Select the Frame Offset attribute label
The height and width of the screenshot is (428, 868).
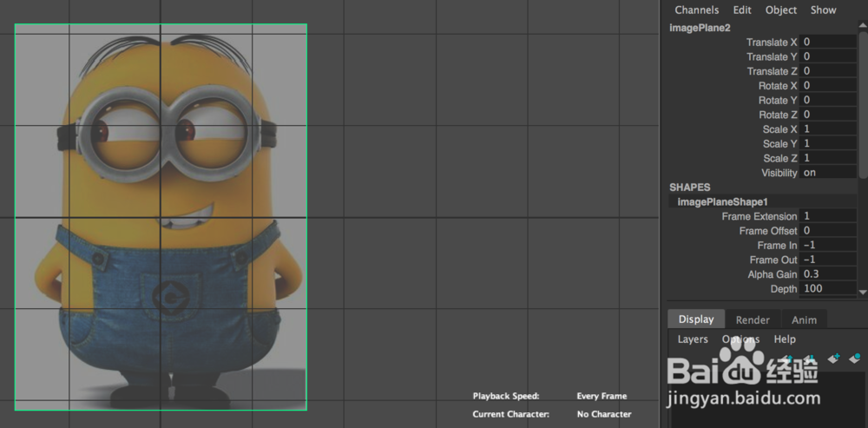[x=768, y=231]
